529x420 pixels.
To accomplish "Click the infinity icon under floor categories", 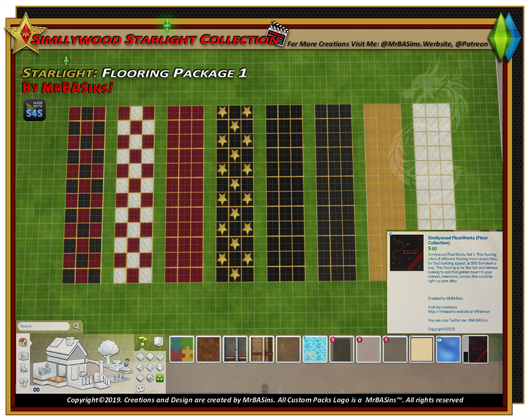I will point(140,388).
